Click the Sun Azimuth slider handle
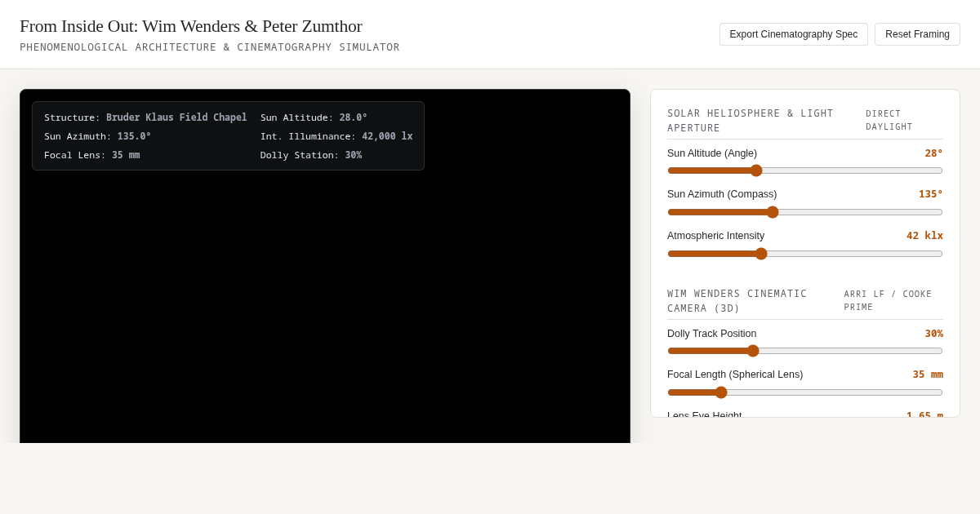This screenshot has width=980, height=514. (773, 212)
